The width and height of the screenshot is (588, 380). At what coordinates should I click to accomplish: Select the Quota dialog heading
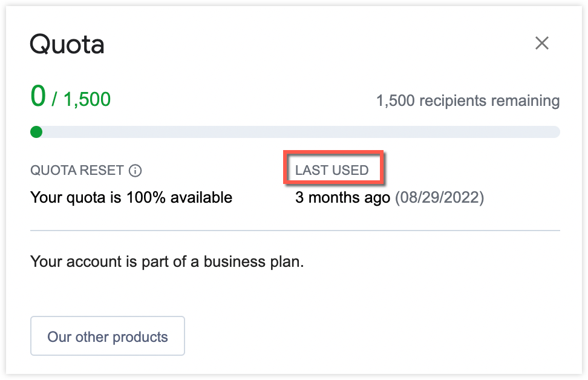[67, 44]
